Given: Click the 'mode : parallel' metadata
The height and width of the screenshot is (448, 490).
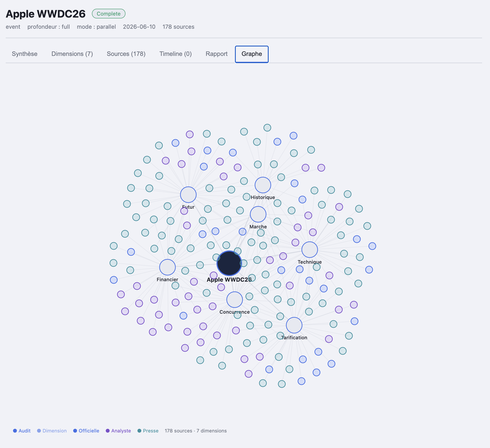Looking at the screenshot, I should (96, 27).
